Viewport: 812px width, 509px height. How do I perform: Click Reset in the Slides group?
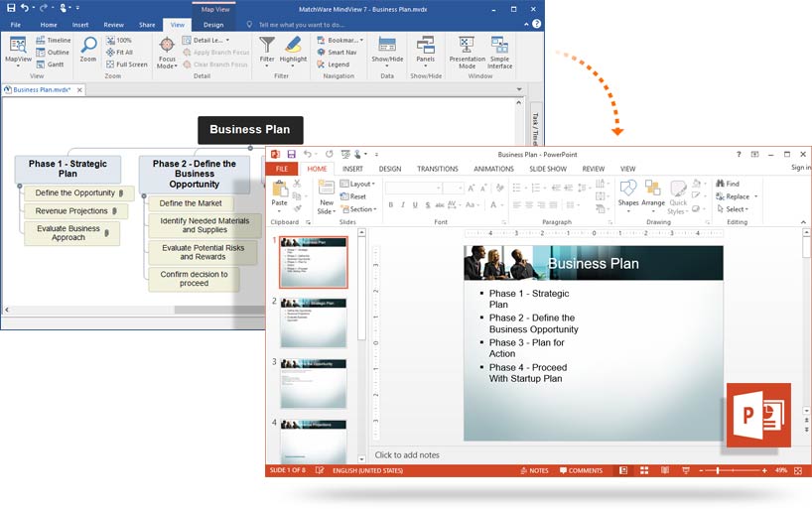pyautogui.click(x=353, y=196)
